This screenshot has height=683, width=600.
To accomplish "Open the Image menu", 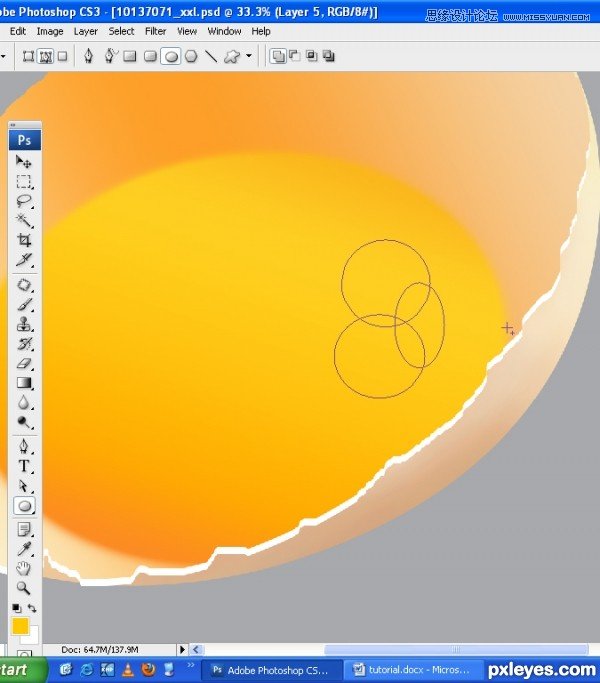I will (50, 31).
